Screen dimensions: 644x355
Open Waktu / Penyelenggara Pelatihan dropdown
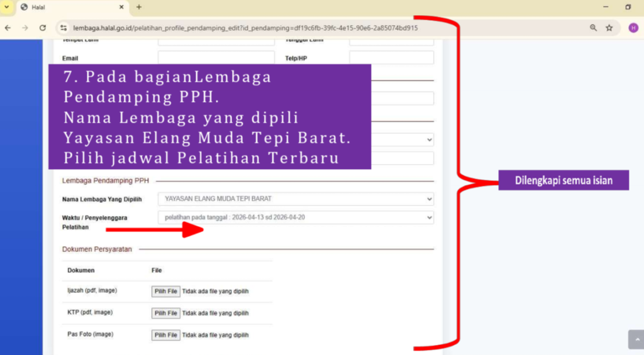pos(296,217)
